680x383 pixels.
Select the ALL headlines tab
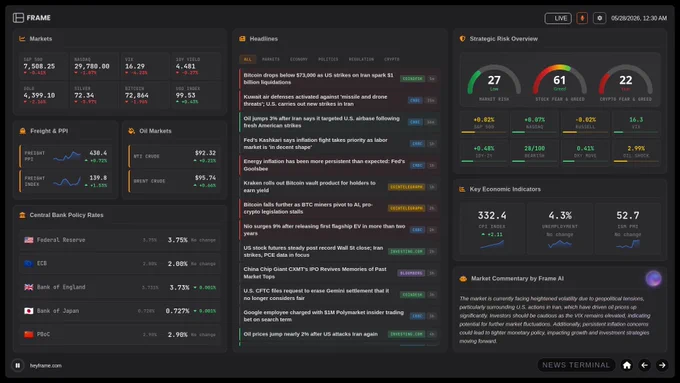[248, 59]
